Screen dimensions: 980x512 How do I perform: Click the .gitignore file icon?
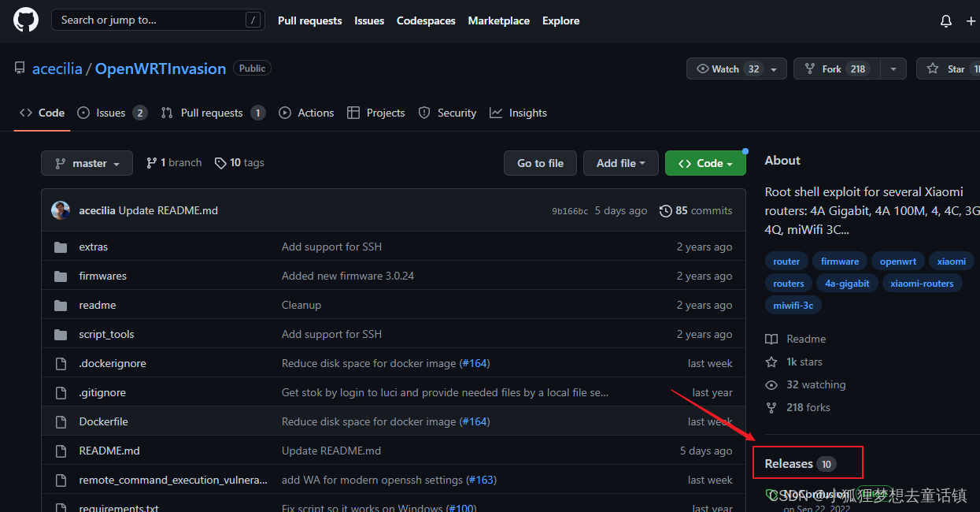tap(61, 393)
